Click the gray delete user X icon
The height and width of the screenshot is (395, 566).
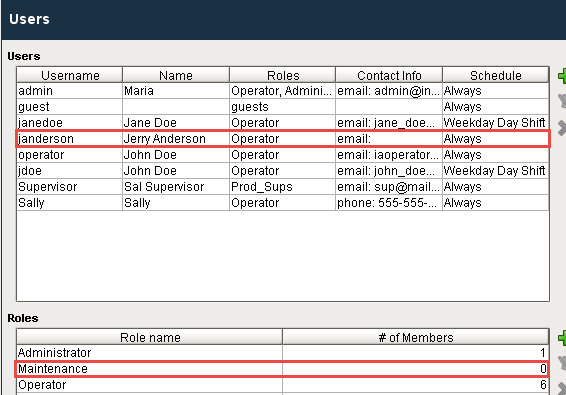click(x=562, y=128)
